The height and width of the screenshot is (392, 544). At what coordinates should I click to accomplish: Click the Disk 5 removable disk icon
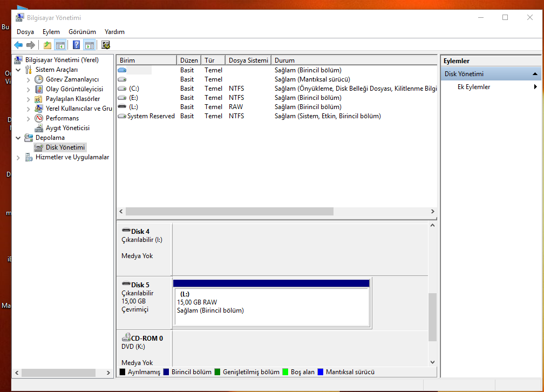pos(126,283)
